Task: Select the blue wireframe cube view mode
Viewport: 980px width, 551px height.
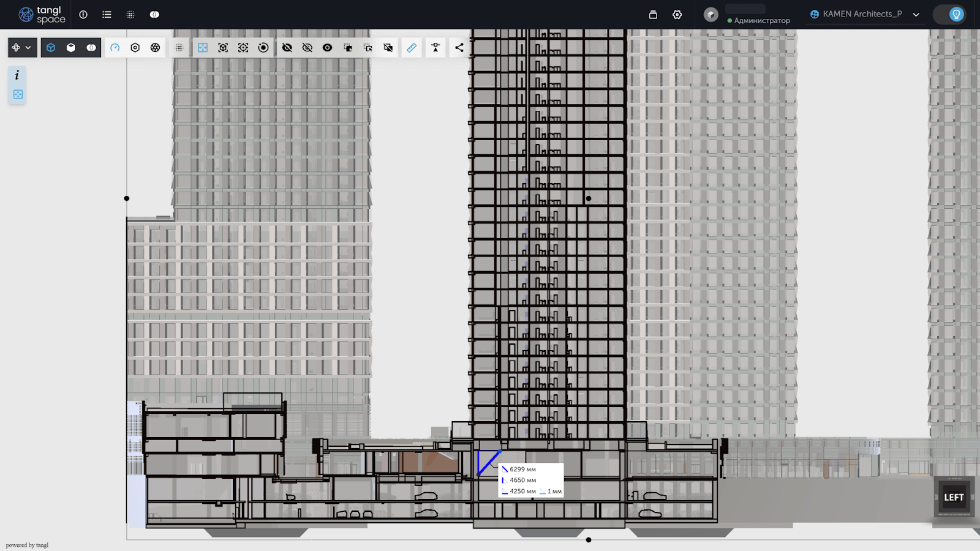Action: [51, 48]
